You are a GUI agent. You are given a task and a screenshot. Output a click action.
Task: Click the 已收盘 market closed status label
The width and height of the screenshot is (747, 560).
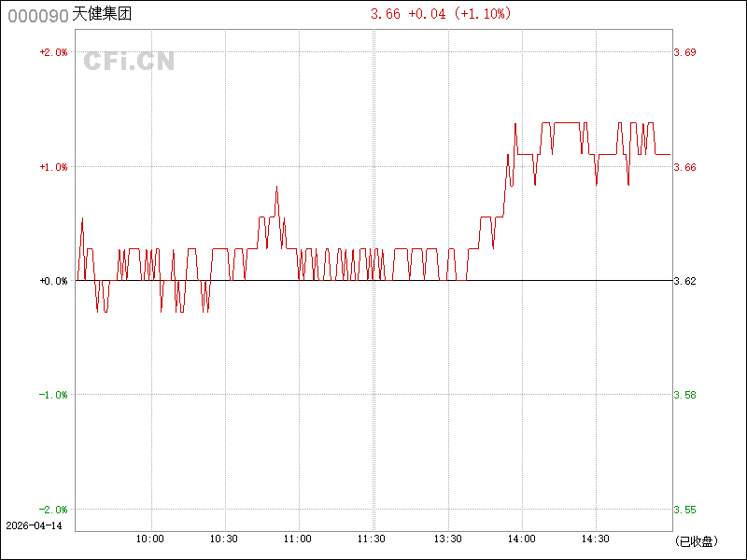coord(695,540)
